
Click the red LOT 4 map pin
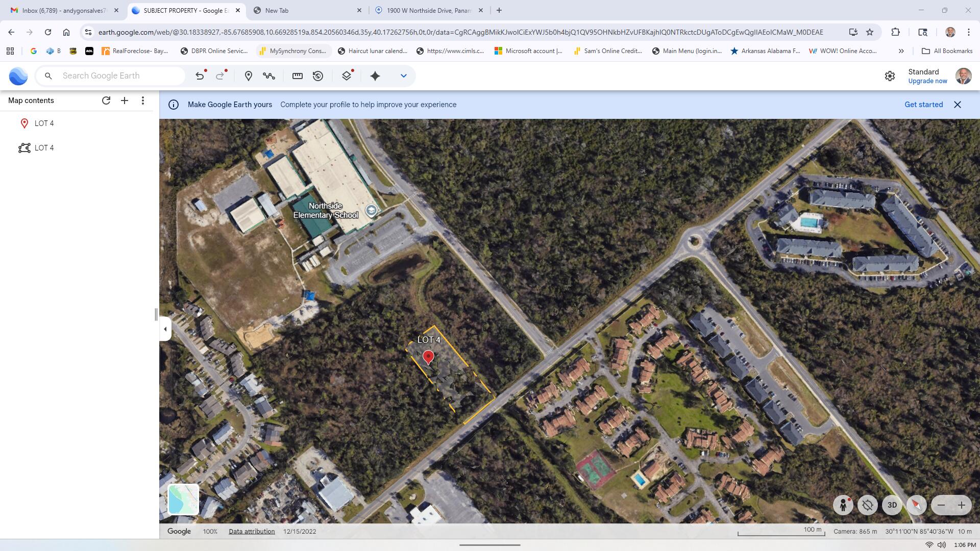[x=428, y=357]
